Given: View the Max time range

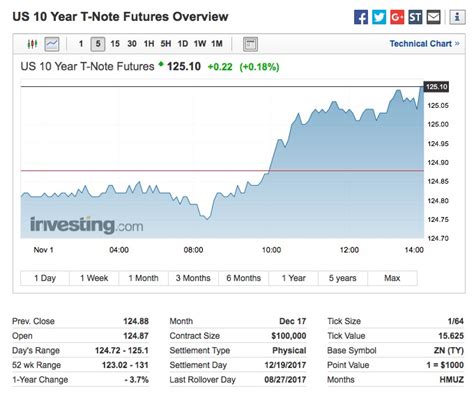Looking at the screenshot, I should point(392,278).
